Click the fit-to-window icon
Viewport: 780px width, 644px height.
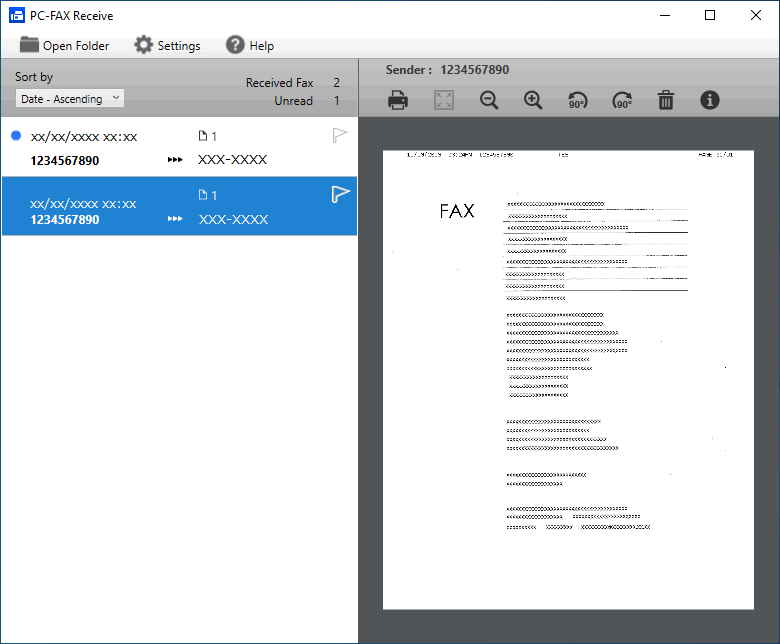[x=444, y=100]
